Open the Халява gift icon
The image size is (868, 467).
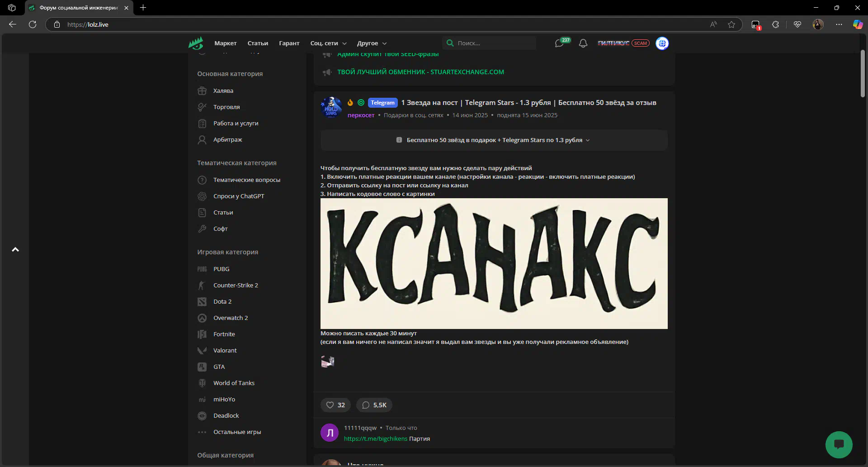click(x=202, y=91)
